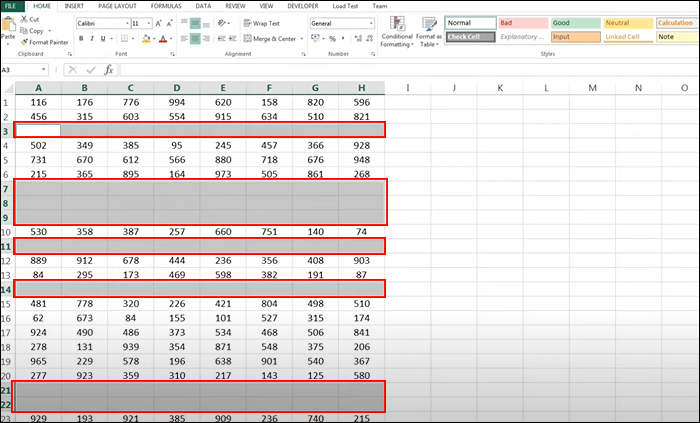Click the Wrap Text button
Screen dimensions: 700x423
pyautogui.click(x=262, y=23)
